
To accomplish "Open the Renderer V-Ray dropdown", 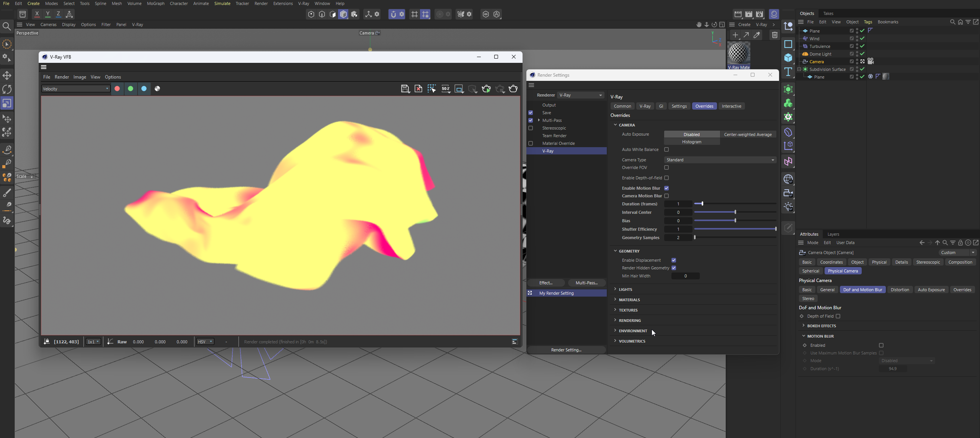I will click(581, 95).
